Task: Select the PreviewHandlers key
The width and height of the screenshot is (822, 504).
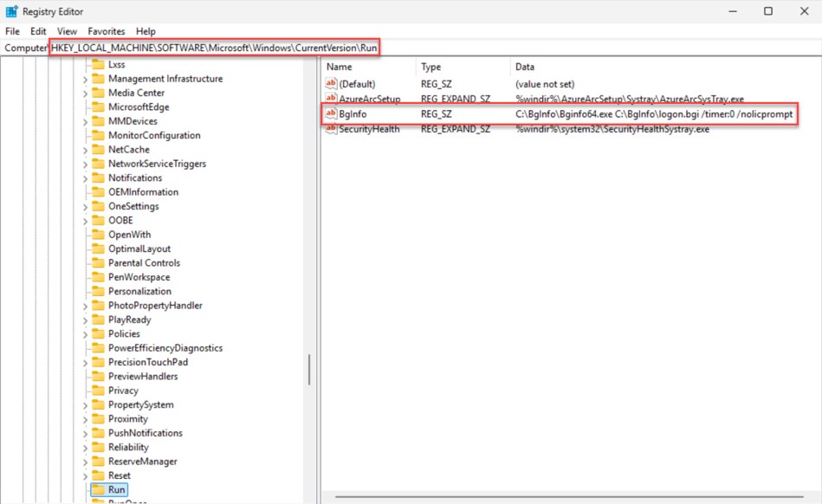Action: point(143,376)
